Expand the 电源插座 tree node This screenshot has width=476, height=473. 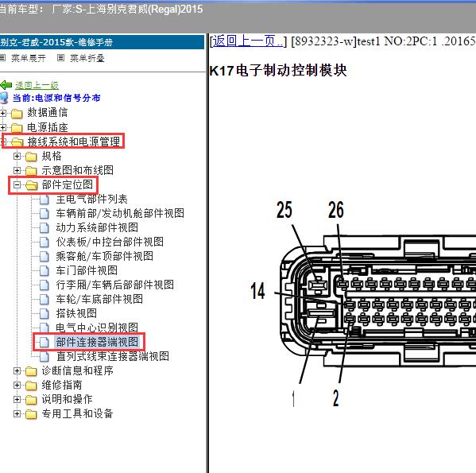coord(2,127)
